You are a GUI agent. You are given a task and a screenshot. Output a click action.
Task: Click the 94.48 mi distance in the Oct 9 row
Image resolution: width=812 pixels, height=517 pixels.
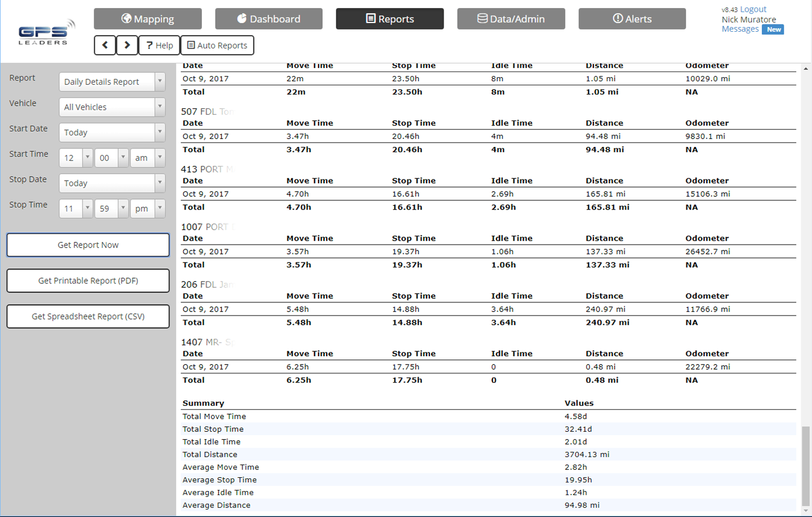point(603,136)
